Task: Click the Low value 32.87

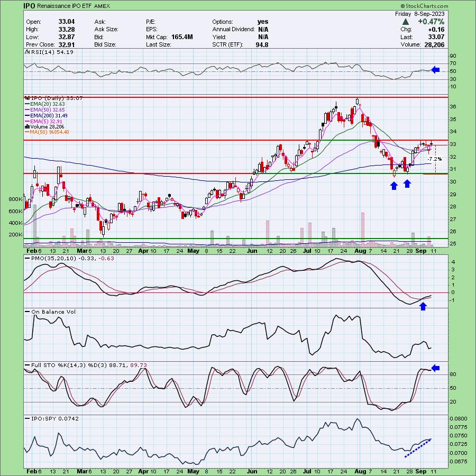Action: tap(67, 36)
